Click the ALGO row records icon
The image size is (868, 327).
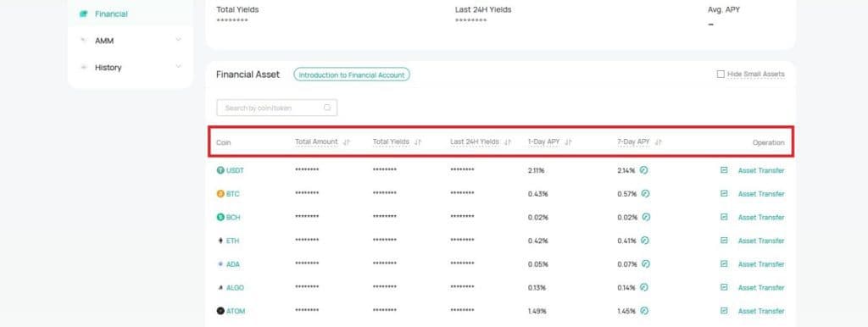(724, 287)
